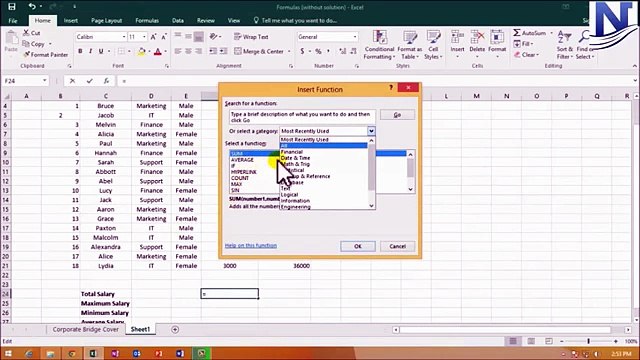Switch to the Data tab
Image resolution: width=640 pixels, height=360 pixels.
[x=178, y=20]
